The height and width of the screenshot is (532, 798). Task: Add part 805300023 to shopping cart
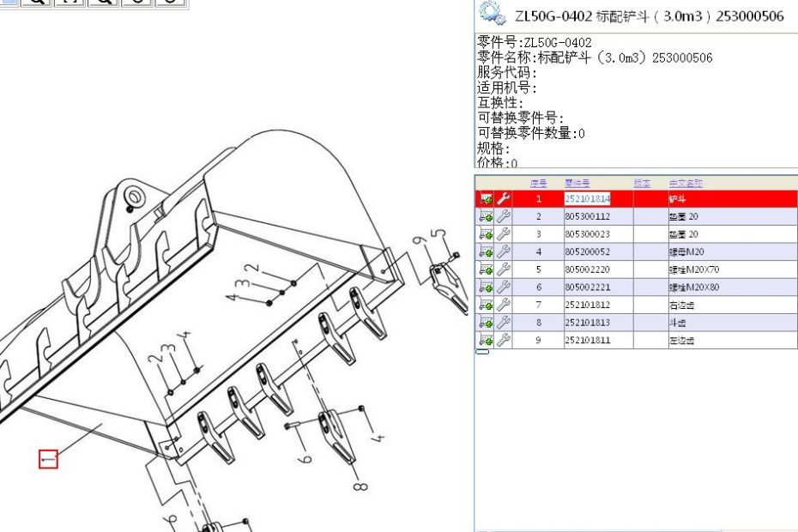click(x=486, y=234)
